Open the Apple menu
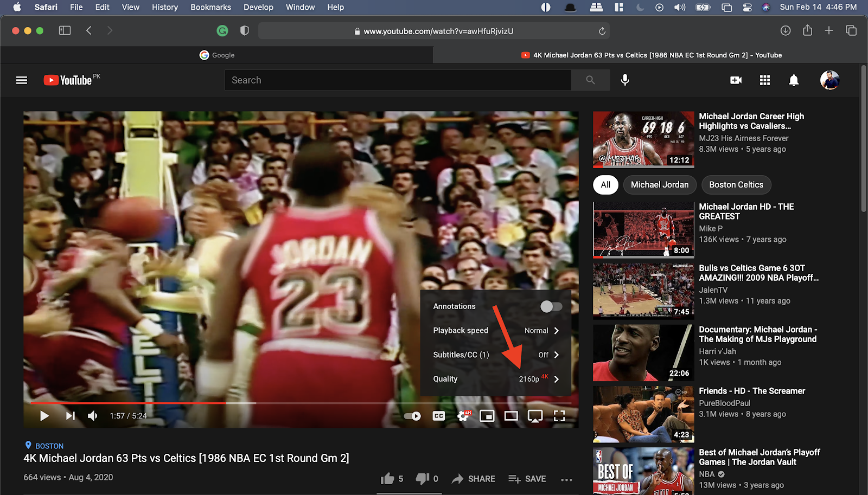 point(16,7)
